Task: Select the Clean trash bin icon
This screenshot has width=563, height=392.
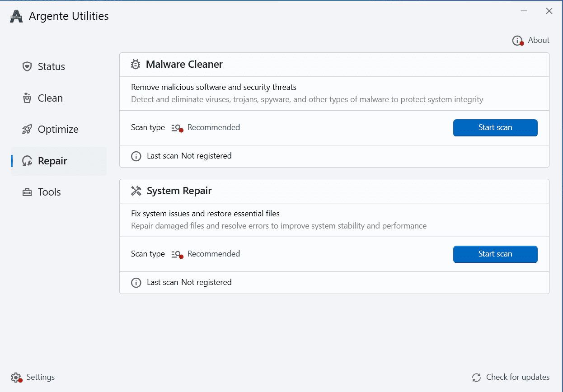Action: click(27, 98)
